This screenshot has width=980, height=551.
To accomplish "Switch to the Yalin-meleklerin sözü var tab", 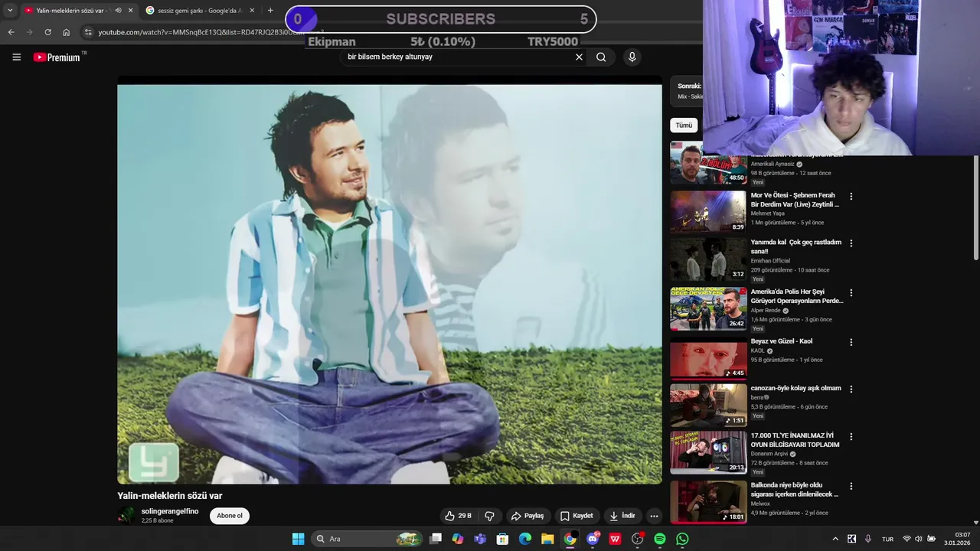I will [78, 10].
